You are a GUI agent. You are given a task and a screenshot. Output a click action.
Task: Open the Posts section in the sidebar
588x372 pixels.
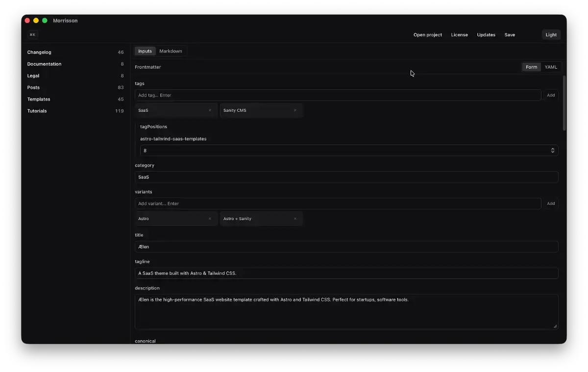click(33, 87)
